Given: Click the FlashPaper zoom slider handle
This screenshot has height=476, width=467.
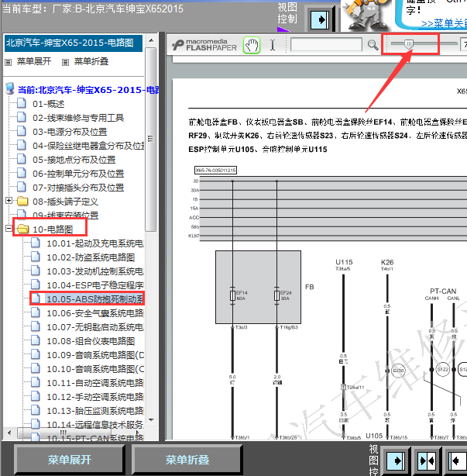Looking at the screenshot, I should (409, 44).
